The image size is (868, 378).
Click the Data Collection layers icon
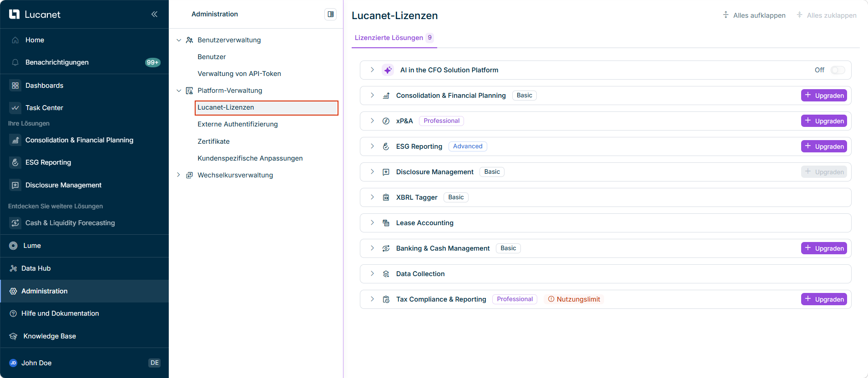point(386,274)
